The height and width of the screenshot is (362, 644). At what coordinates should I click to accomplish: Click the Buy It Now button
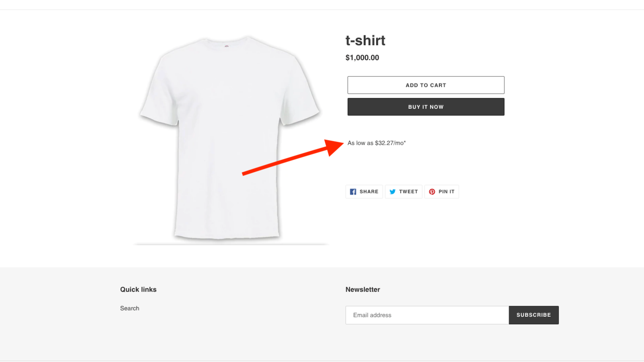(x=425, y=107)
